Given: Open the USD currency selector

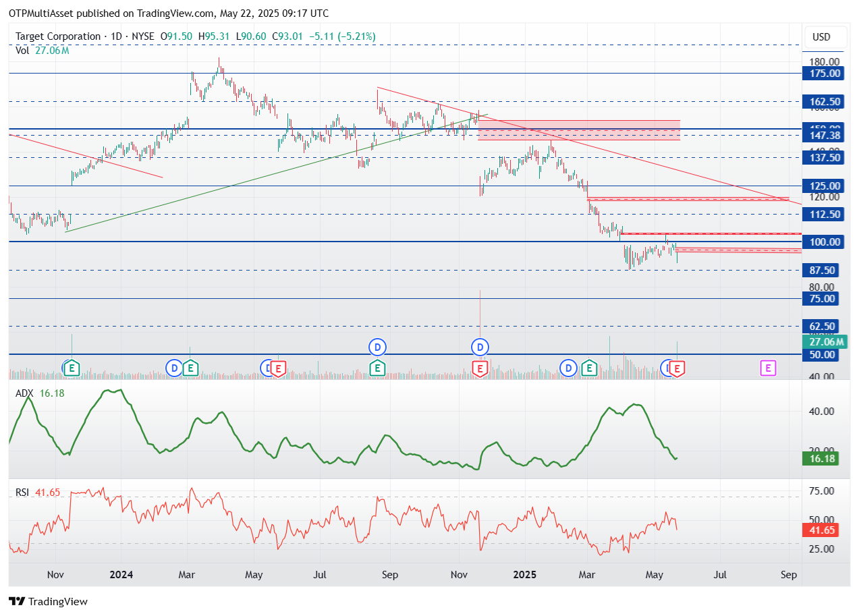Looking at the screenshot, I should (821, 37).
